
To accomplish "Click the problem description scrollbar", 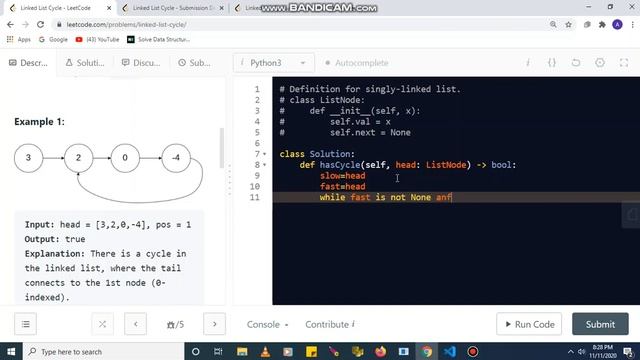I will click(222, 148).
